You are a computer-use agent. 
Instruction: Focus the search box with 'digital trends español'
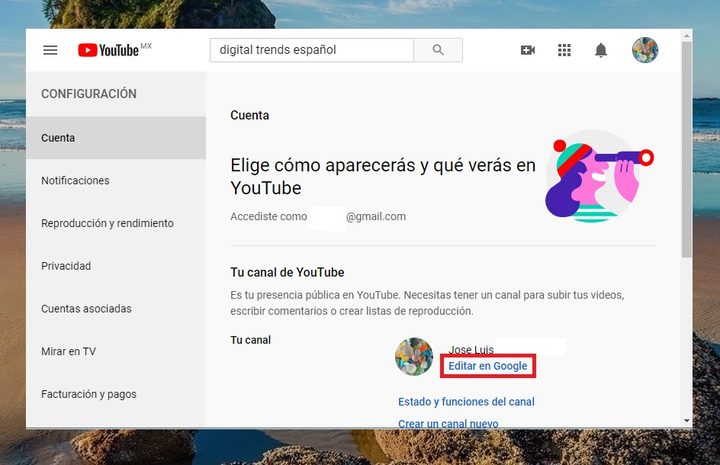[x=312, y=50]
